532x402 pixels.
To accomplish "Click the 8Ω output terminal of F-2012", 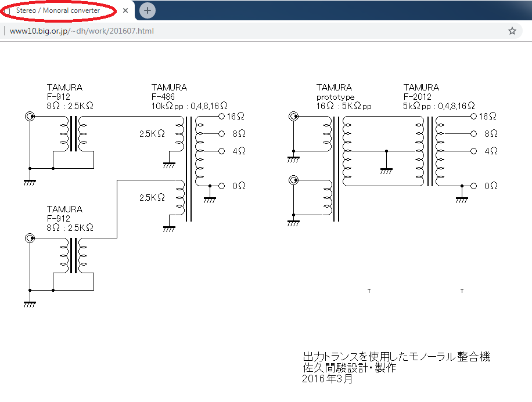I will (474, 133).
